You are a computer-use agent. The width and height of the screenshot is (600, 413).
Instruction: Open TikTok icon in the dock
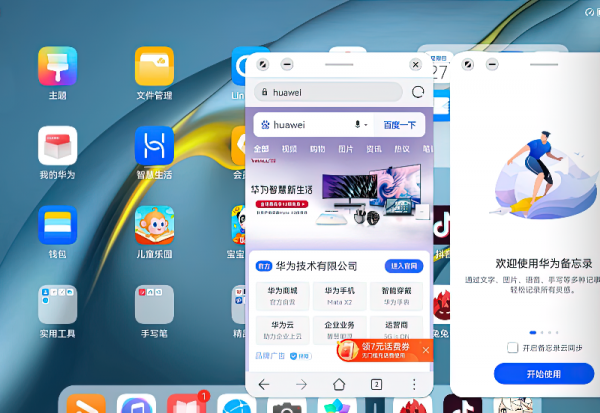(463, 404)
